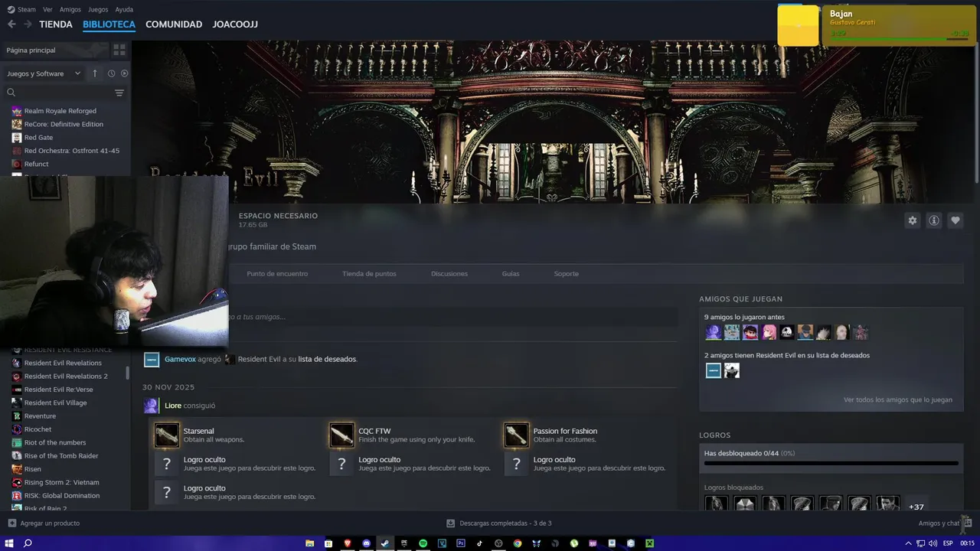Select Rise of the Tomb Raider
Viewport: 980px width, 551px height.
pos(61,456)
